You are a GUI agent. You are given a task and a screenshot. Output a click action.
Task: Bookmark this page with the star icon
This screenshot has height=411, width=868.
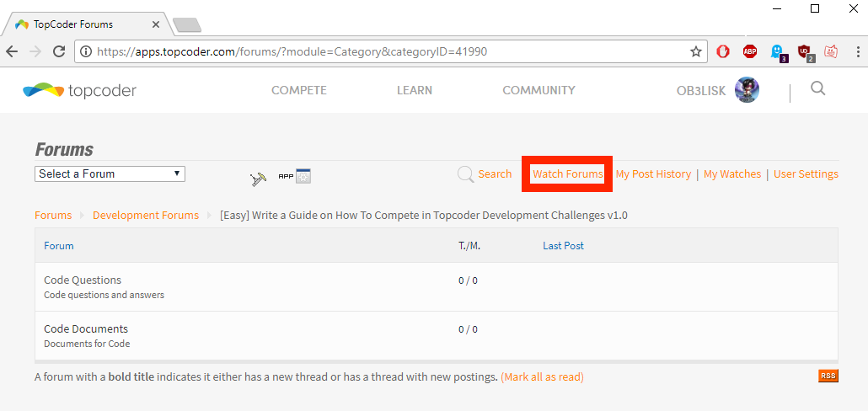pyautogui.click(x=696, y=51)
